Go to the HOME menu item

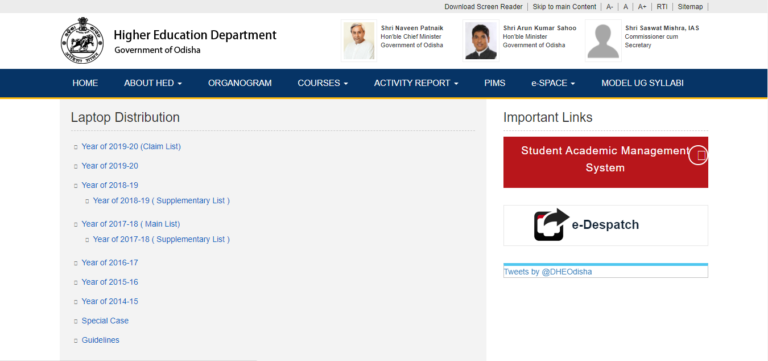tap(85, 83)
